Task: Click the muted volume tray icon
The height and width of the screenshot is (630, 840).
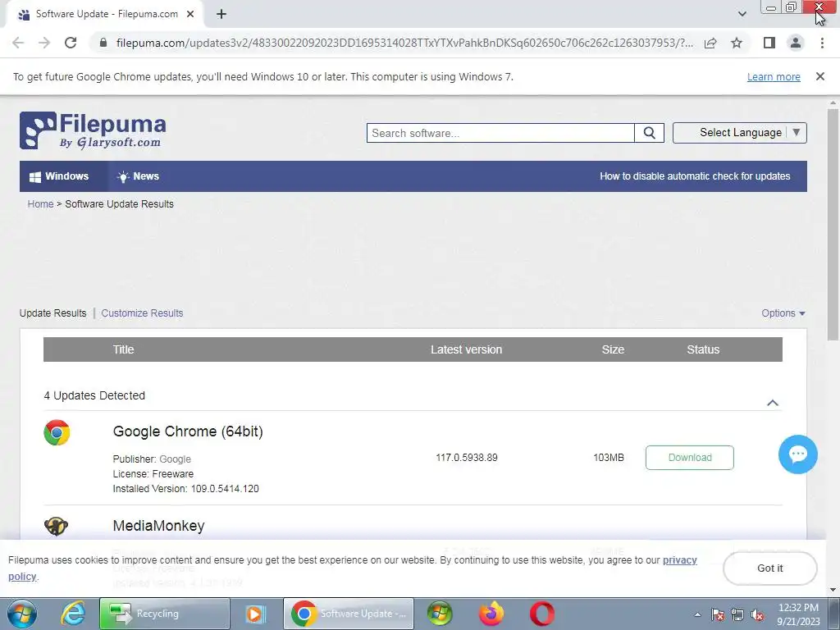Action: pos(757,615)
